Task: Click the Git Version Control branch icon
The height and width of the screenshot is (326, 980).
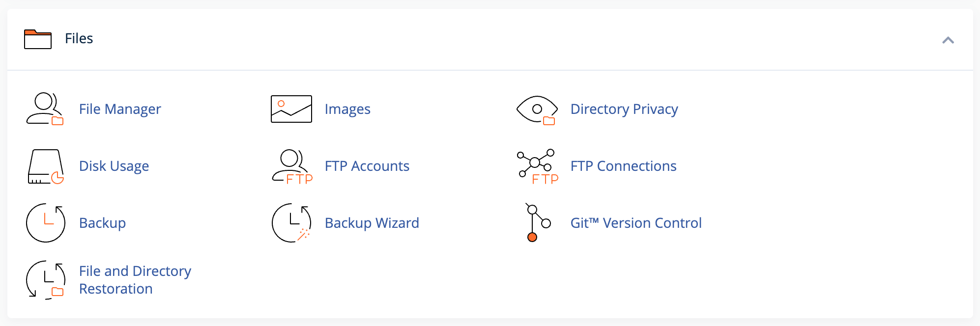Action: [536, 223]
